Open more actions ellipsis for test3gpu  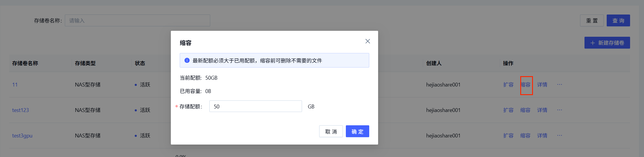tap(559, 136)
